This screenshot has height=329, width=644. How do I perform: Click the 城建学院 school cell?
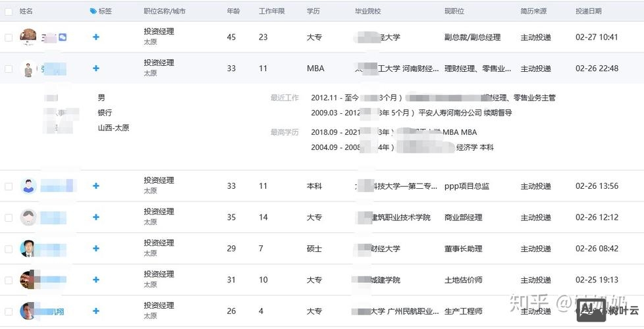click(386, 280)
